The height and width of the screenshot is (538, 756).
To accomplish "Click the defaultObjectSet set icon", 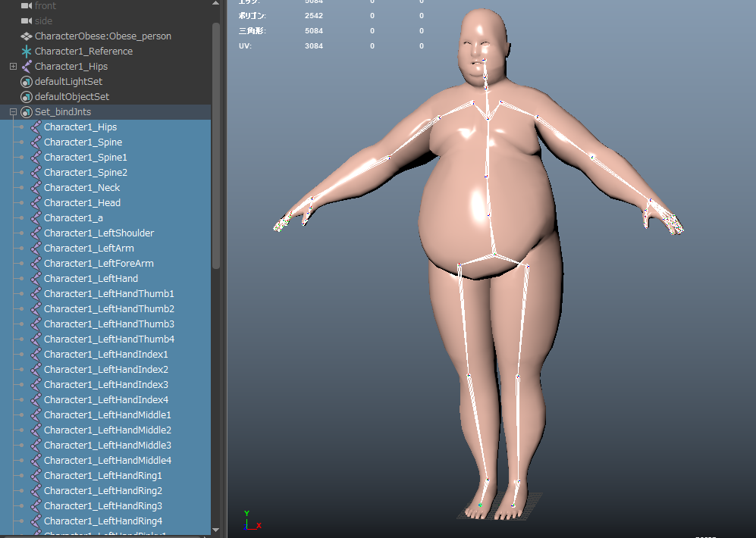I will 27,97.
